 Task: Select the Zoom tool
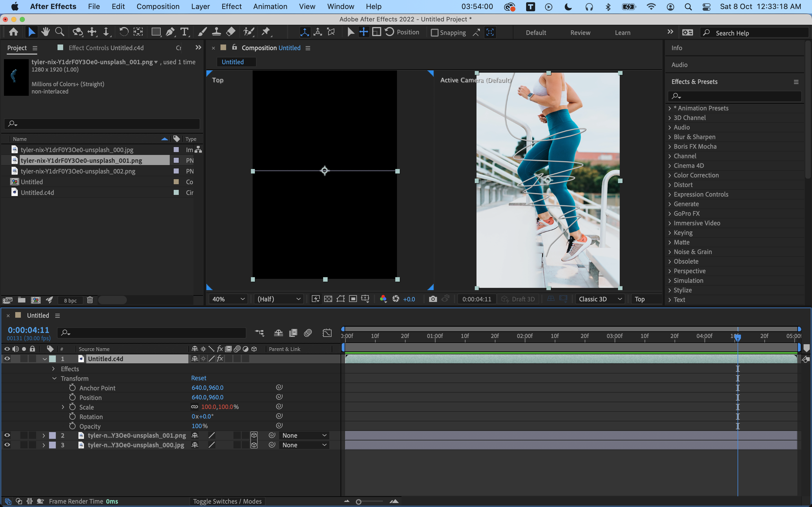click(x=60, y=32)
